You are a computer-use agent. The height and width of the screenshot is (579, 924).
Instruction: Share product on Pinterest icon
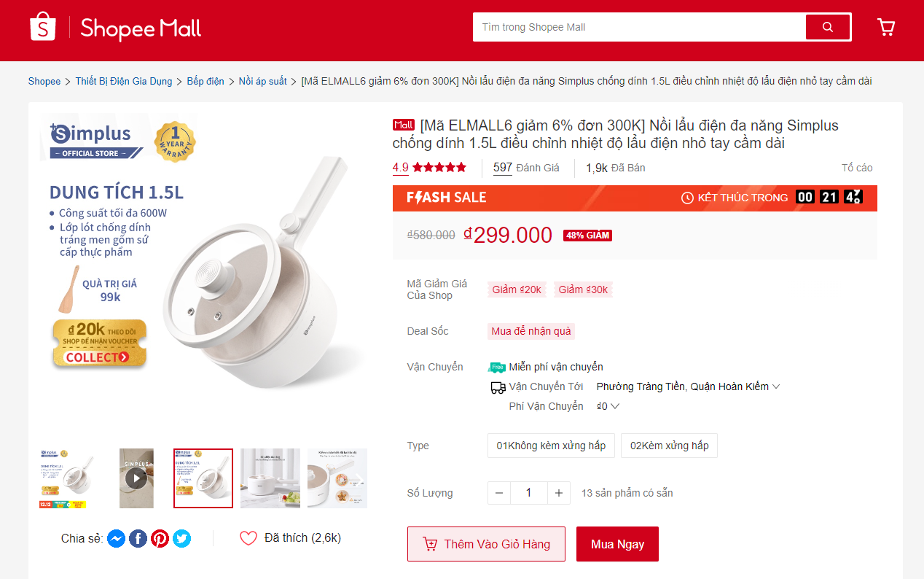[x=160, y=538]
